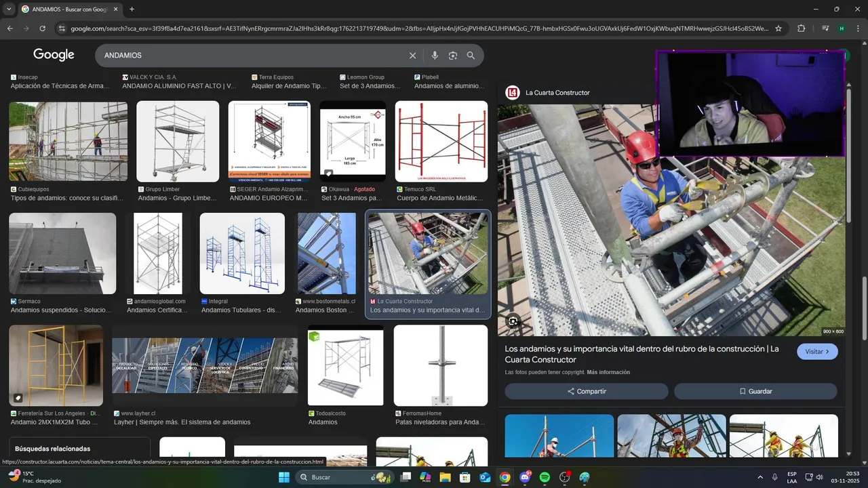Open the Windows Start menu
This screenshot has height=488, width=868.
[284, 477]
